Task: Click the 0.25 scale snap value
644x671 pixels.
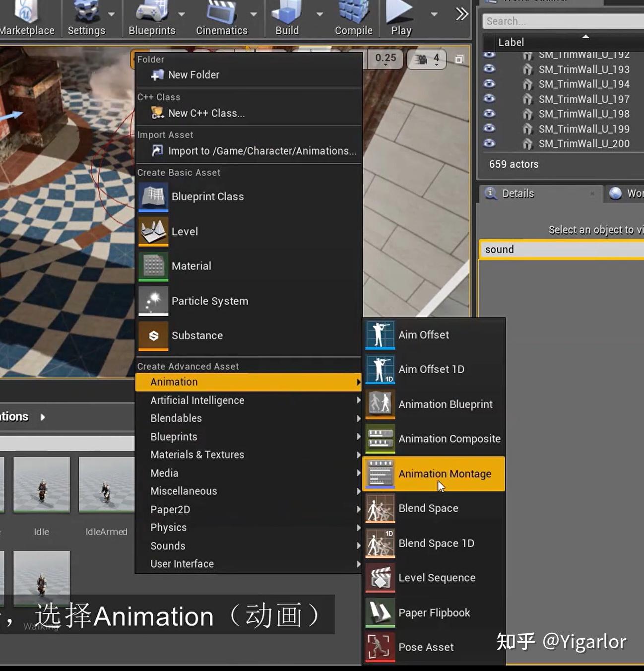Action: coord(385,60)
